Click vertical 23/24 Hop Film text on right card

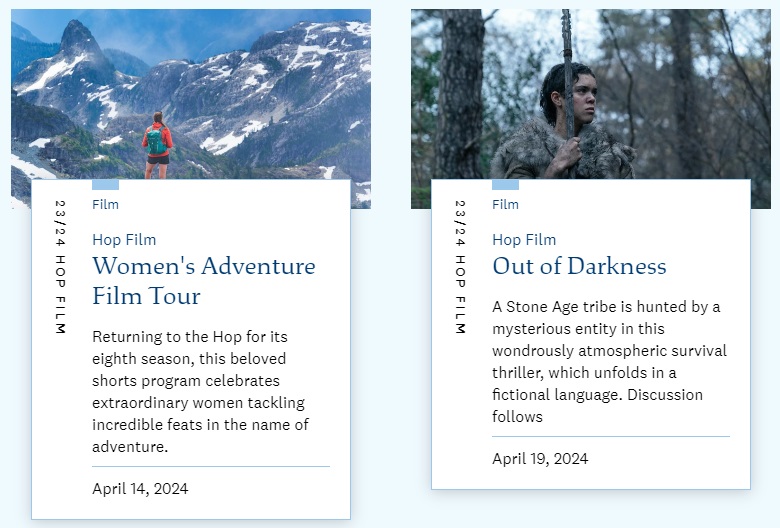(460, 267)
